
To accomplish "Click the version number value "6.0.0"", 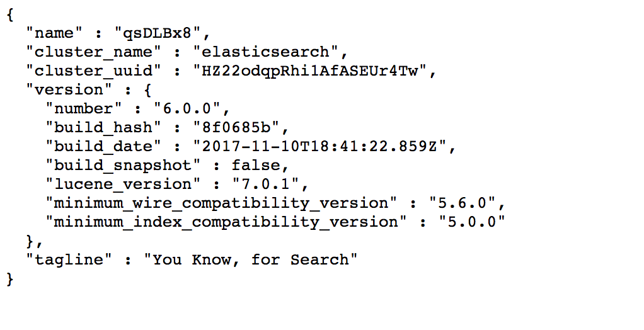I will tap(187, 108).
